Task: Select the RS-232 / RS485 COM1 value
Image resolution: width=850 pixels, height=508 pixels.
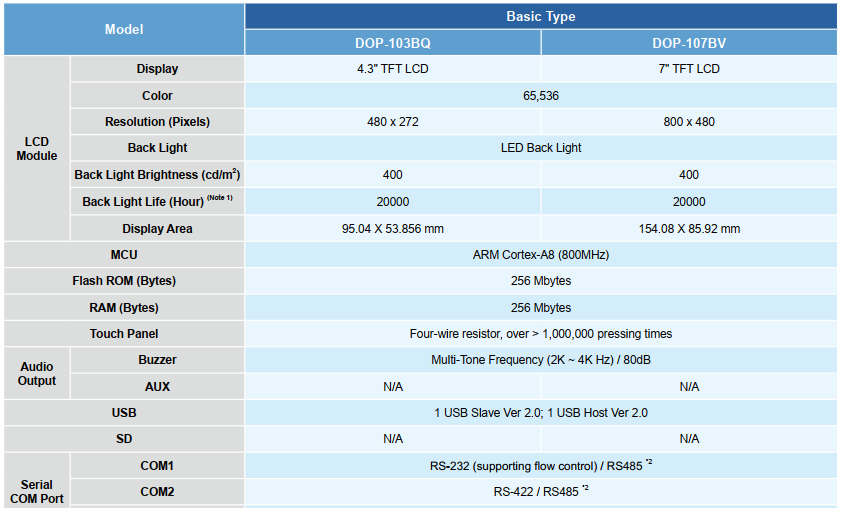Action: pos(540,466)
